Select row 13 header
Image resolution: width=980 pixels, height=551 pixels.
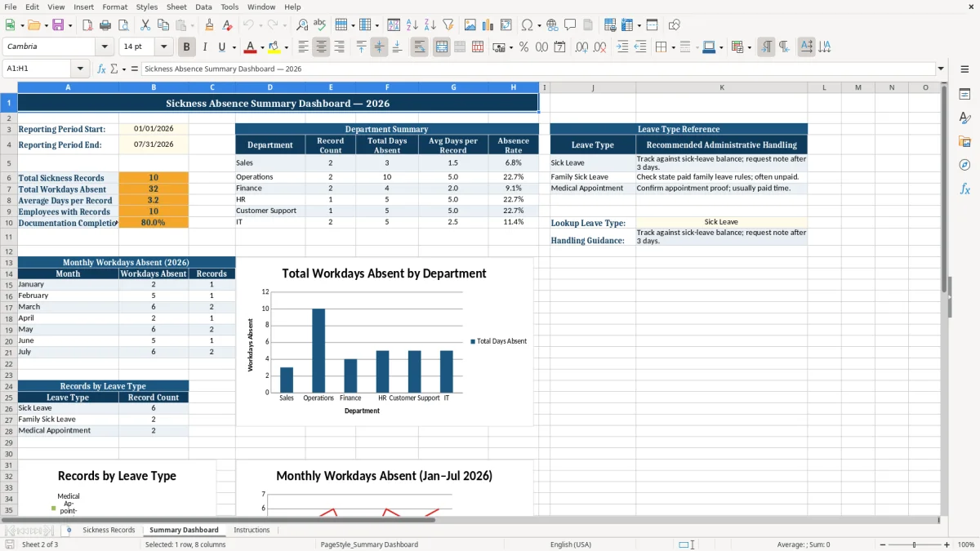pos(8,262)
